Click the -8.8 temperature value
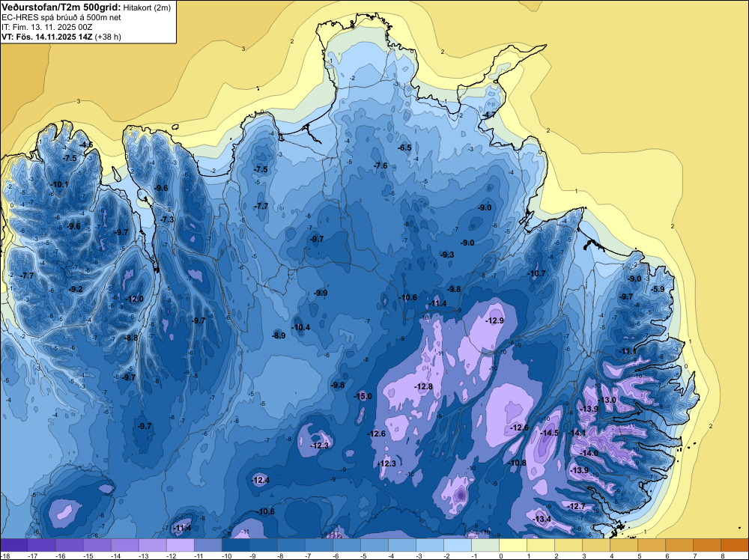749x560 pixels. (x=131, y=338)
